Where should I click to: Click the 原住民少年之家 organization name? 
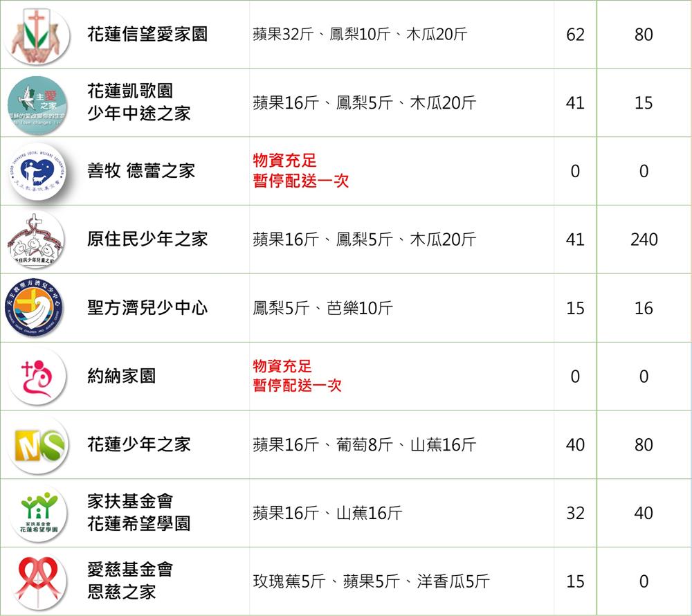(x=147, y=239)
